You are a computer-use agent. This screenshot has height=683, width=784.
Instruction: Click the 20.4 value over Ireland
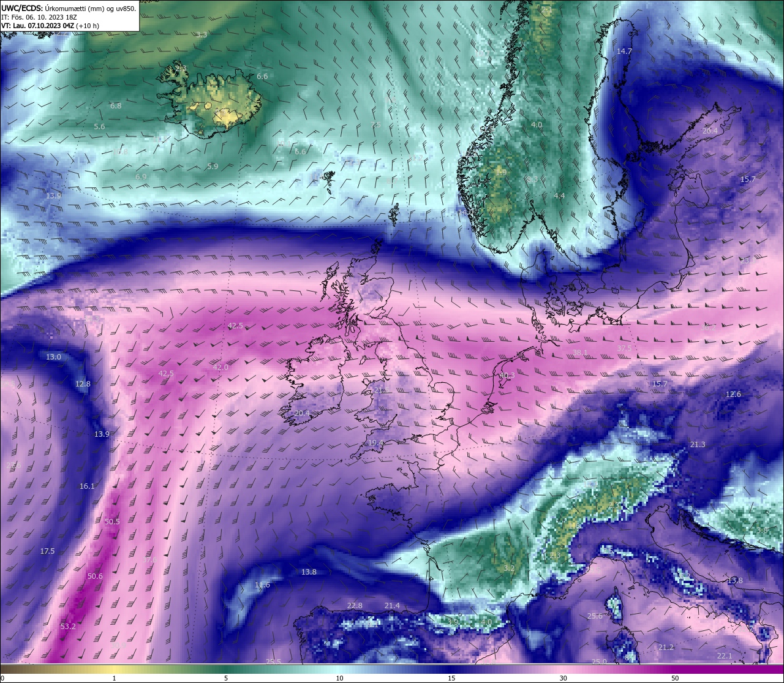point(301,413)
